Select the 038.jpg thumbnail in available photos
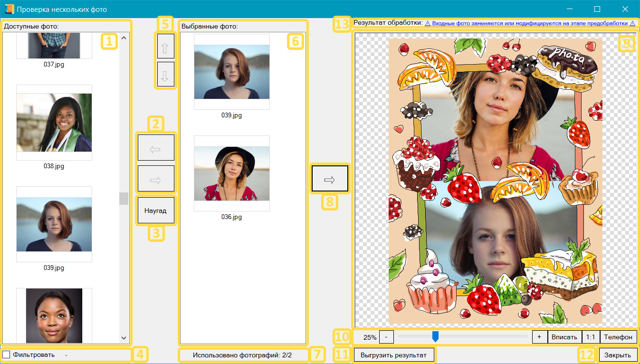The image size is (640, 364). (54, 123)
